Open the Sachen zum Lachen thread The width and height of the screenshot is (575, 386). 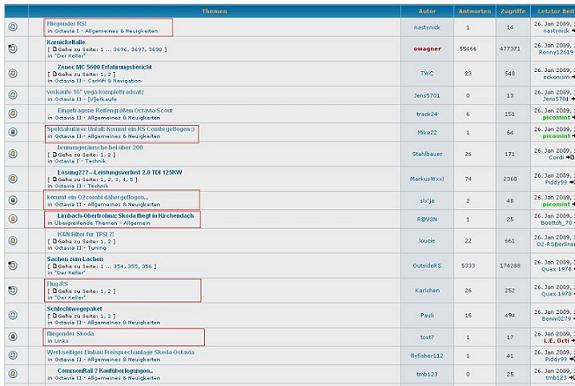click(75, 259)
